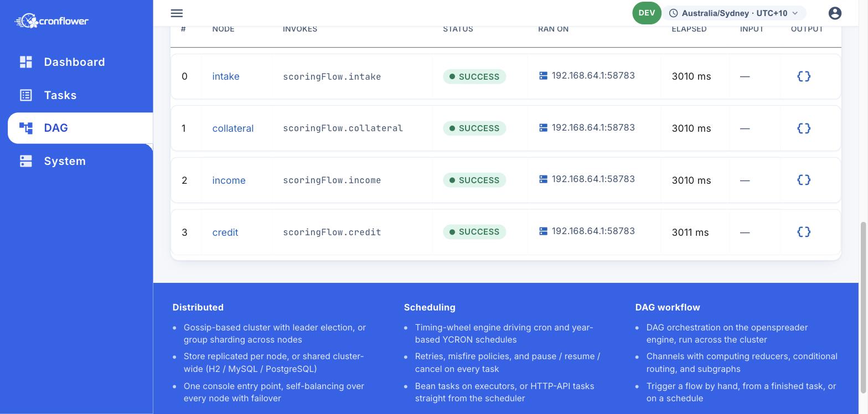Click the STATUS column header
868x414 pixels.
click(458, 29)
